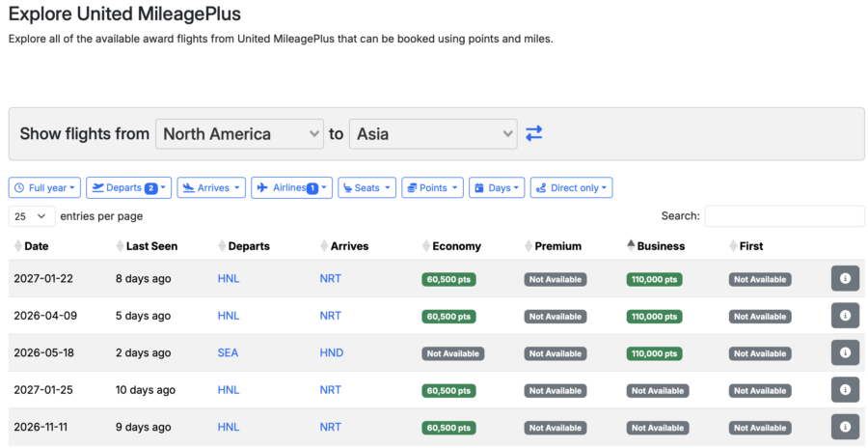Viewport: 868px width, 448px height.
Task: Open info for the 2027-01-25 flight
Action: [x=845, y=390]
